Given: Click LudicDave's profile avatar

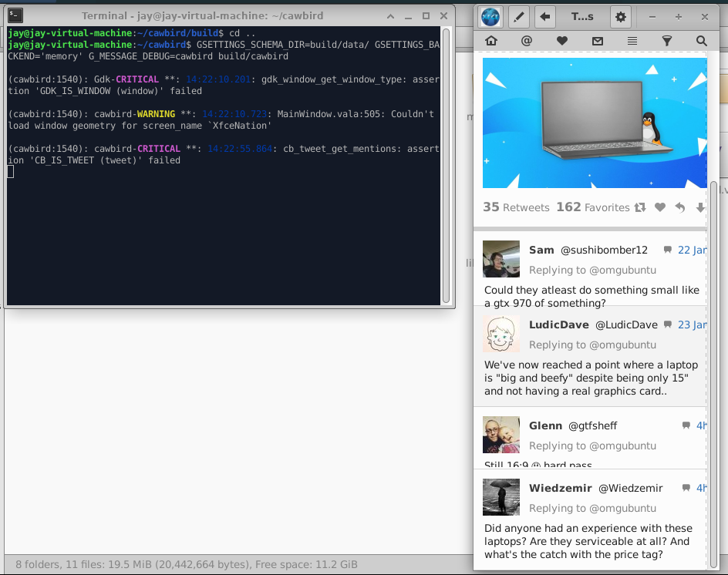Looking at the screenshot, I should coord(501,334).
